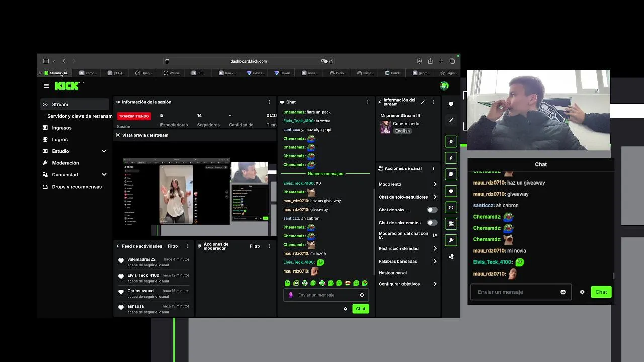This screenshot has width=644, height=362.
Task: Send message with dashboard Chat button
Action: click(x=360, y=309)
